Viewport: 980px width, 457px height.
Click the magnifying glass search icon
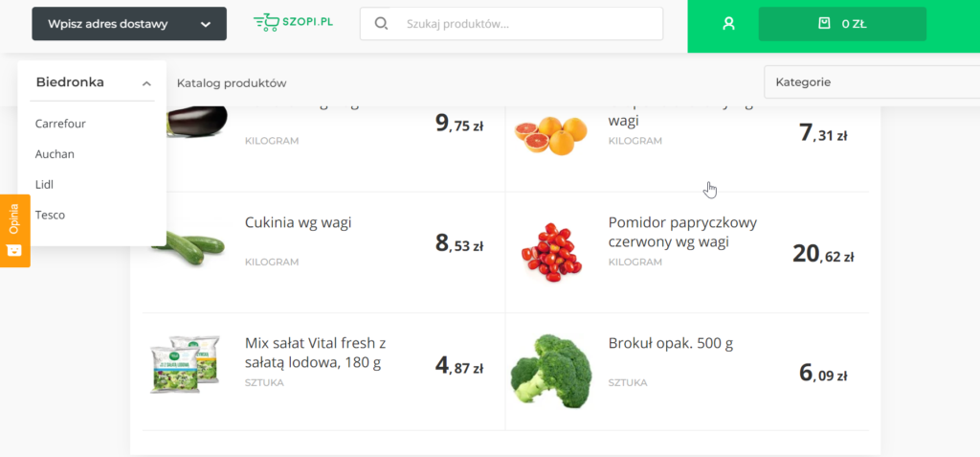click(381, 24)
